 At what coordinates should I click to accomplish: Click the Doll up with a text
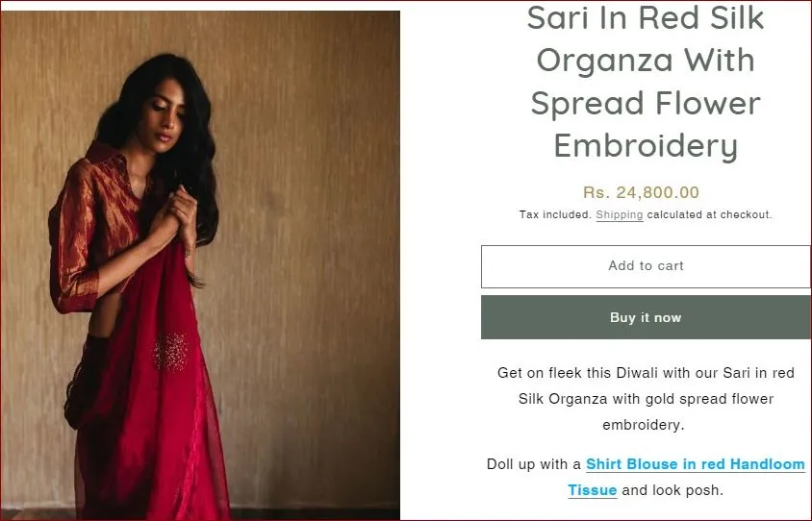[x=533, y=464]
